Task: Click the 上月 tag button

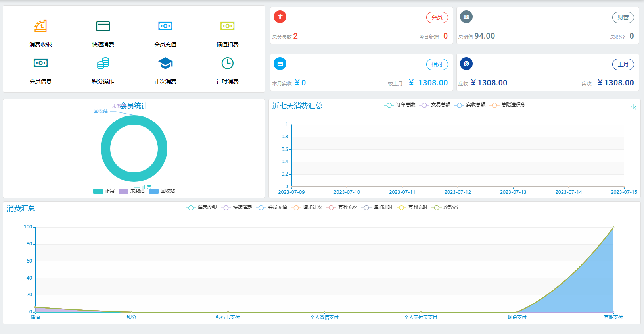Action: pyautogui.click(x=623, y=64)
